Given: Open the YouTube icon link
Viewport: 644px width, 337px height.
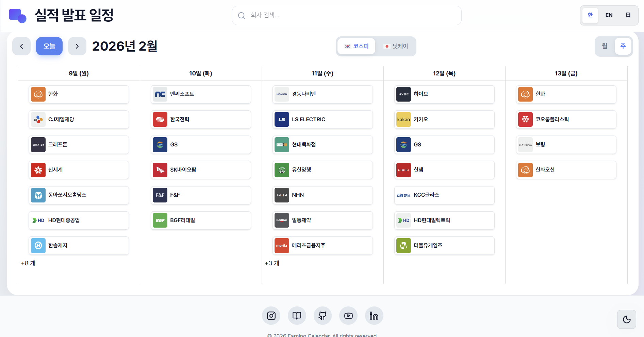Looking at the screenshot, I should click(348, 316).
